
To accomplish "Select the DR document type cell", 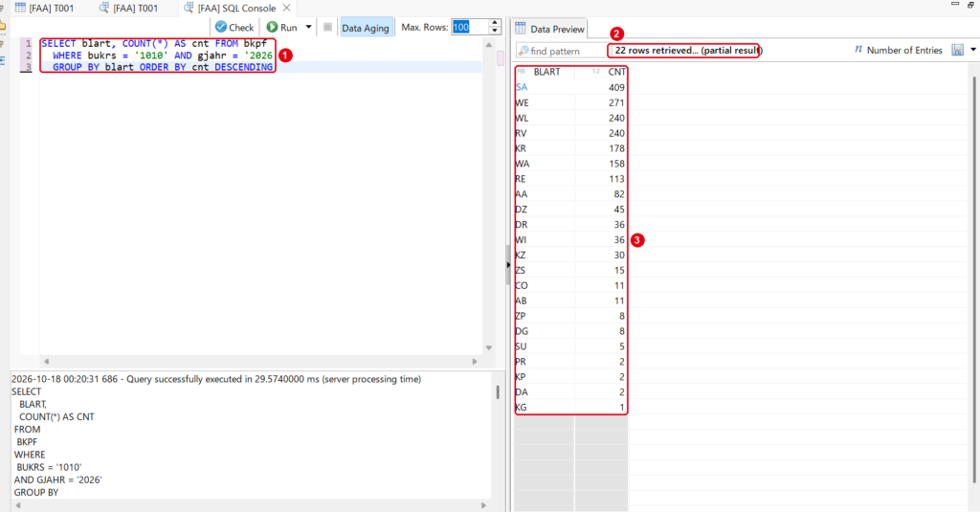I will click(x=545, y=225).
